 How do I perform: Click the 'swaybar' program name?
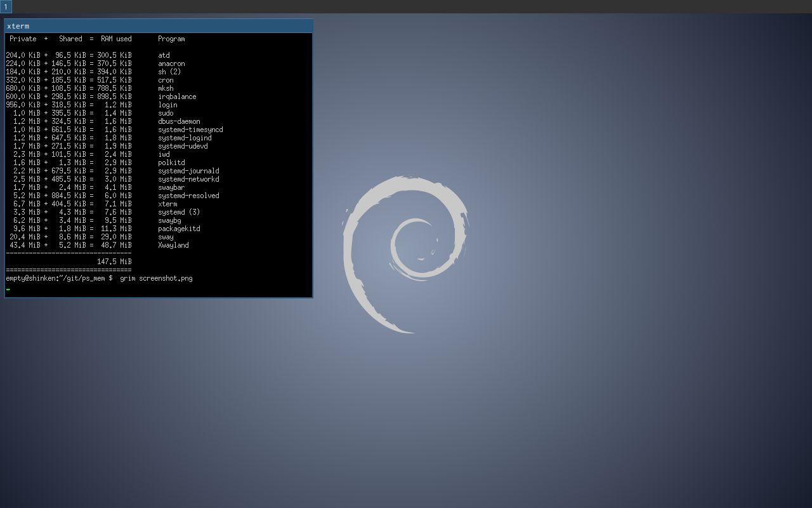pos(171,187)
